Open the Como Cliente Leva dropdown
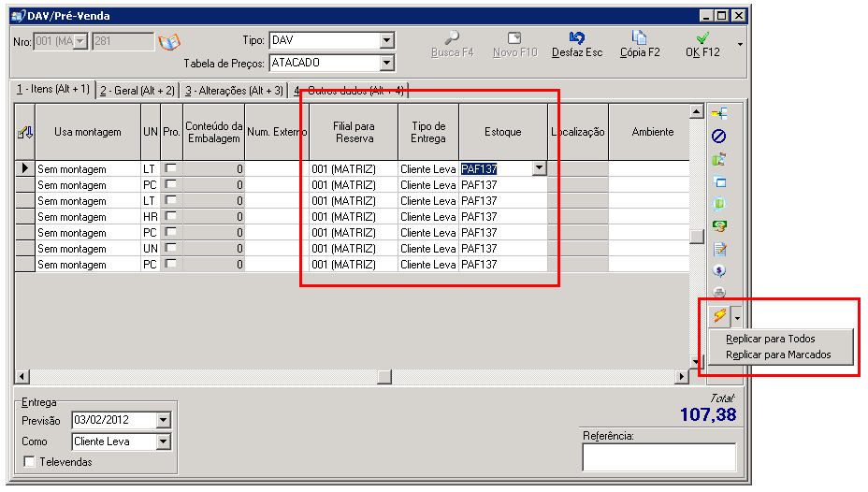 (x=163, y=441)
